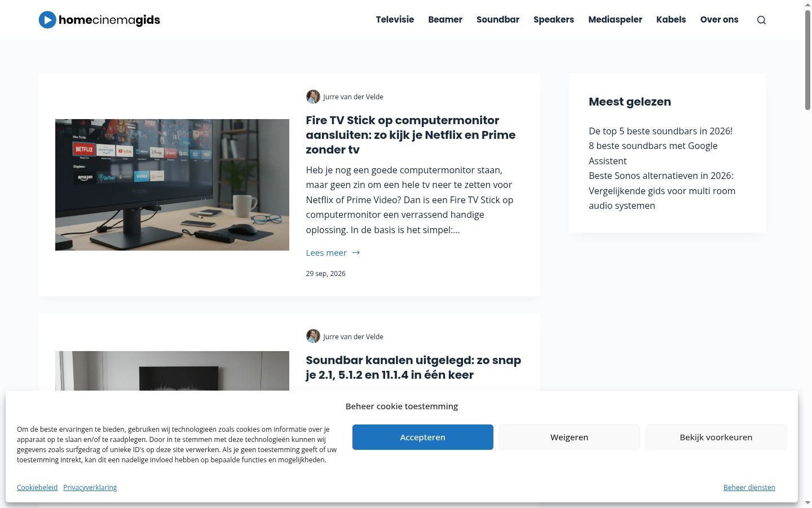Screen dimensions: 812x508
Task: Click author avatar on Soundbar kanalen article
Action: point(313,336)
